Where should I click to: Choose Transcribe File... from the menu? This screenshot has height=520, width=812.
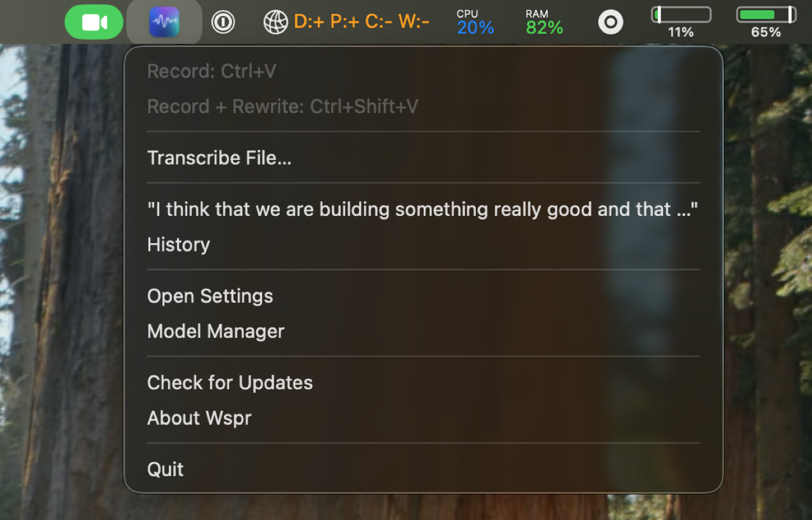219,157
